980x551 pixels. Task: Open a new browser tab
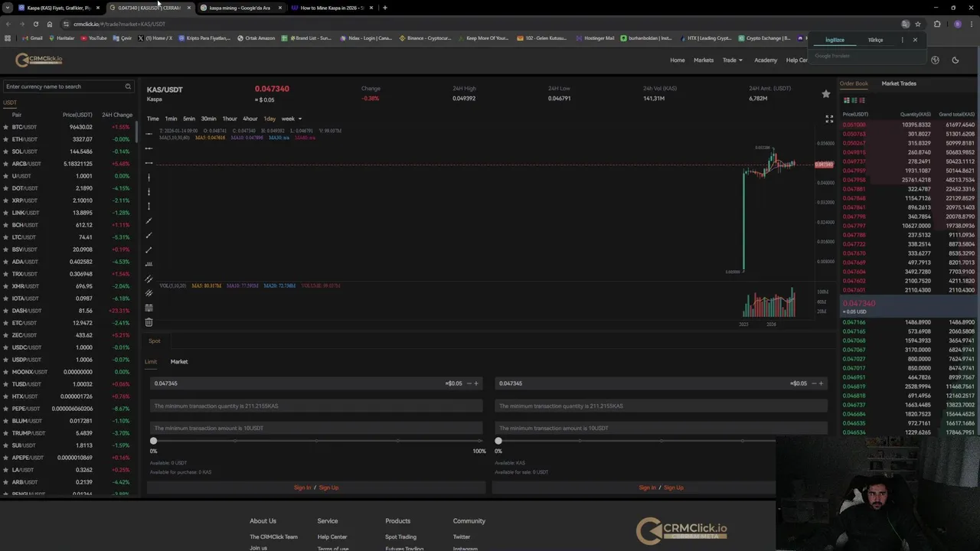point(384,8)
